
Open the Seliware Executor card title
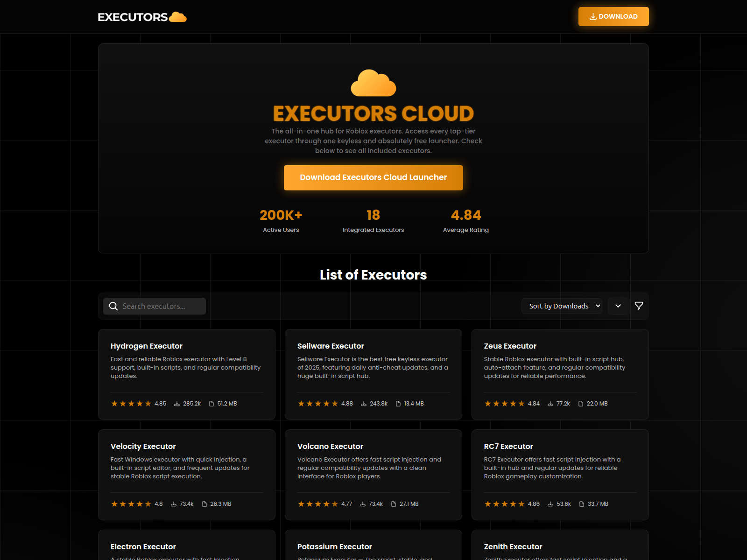tap(331, 346)
